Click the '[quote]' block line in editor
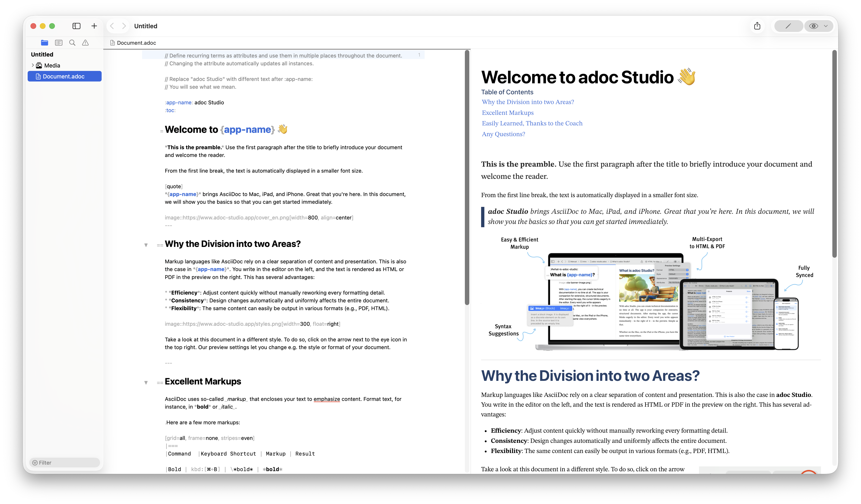This screenshot has height=504, width=861. point(174,186)
